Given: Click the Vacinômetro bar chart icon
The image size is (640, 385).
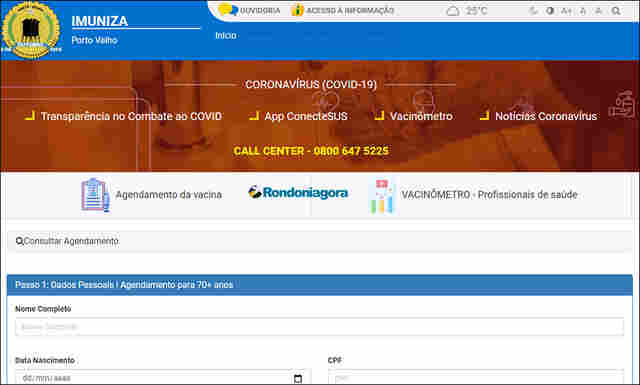Looking at the screenshot, I should pos(382,197).
